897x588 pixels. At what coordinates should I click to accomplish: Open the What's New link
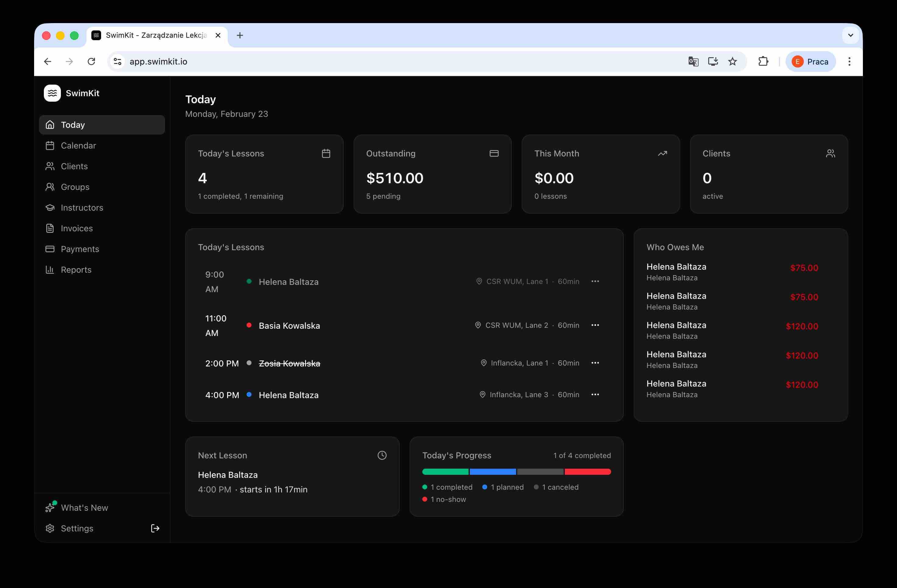(84, 507)
